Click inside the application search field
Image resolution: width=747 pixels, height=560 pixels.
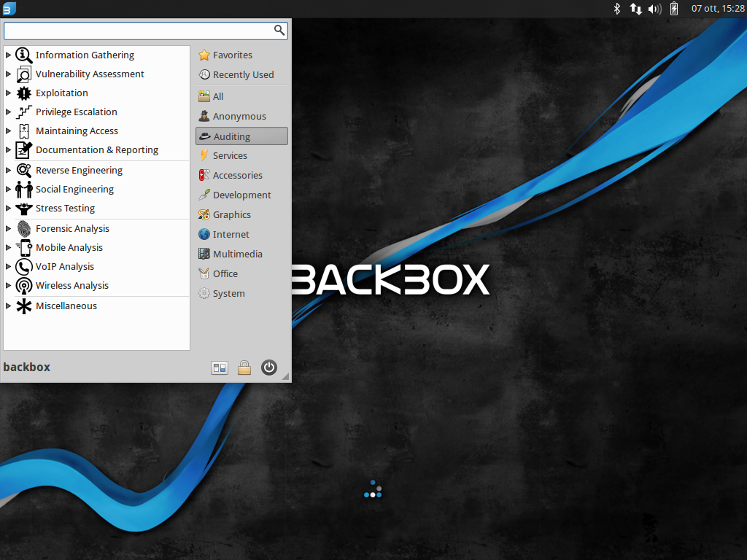(x=139, y=31)
